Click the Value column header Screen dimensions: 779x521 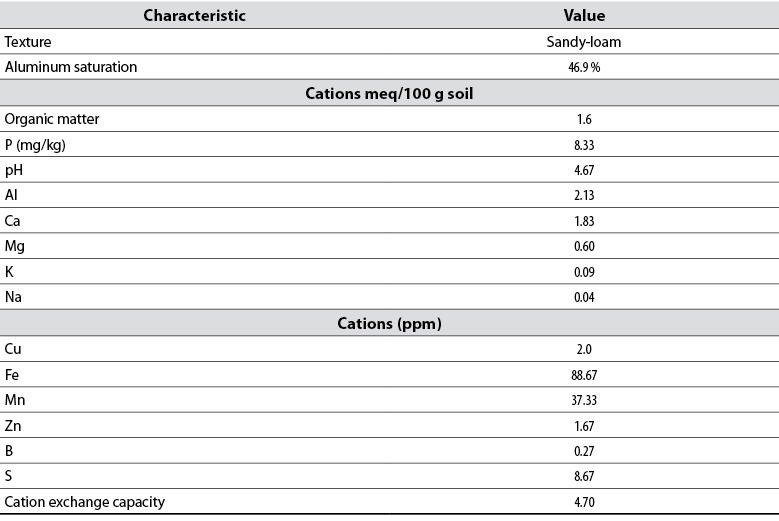tap(585, 16)
